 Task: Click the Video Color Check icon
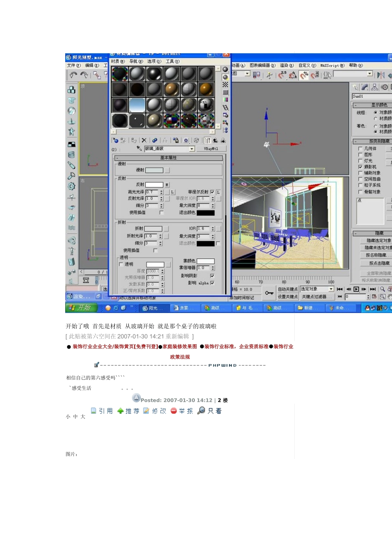tap(225, 100)
